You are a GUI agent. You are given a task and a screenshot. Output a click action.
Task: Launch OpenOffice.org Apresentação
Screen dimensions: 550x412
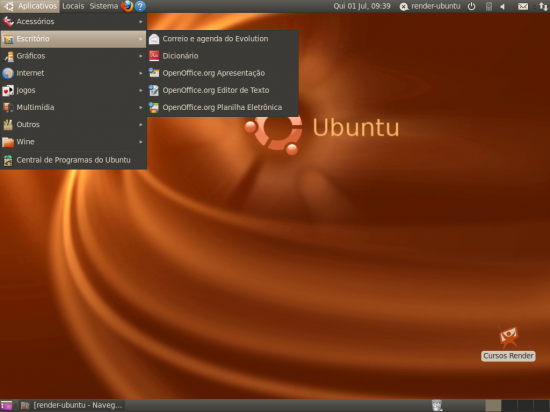(x=223, y=73)
